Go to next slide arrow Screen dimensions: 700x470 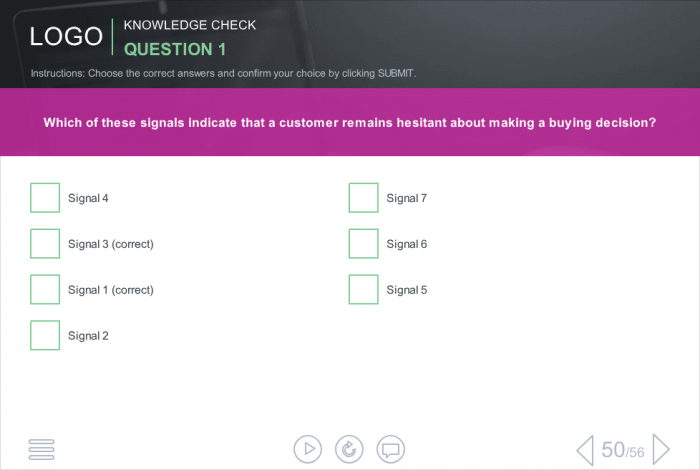[661, 450]
